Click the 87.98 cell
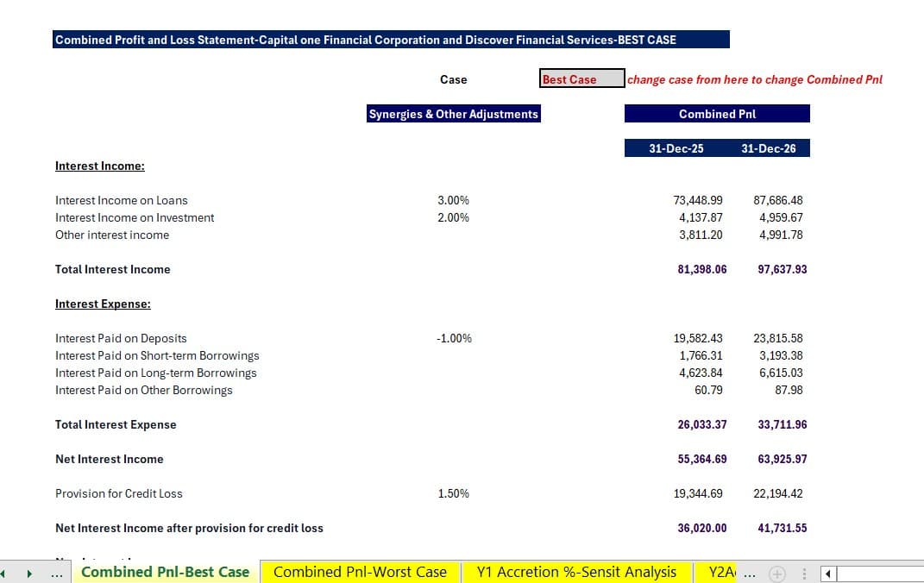Screen dimensions: 924x583 pos(789,390)
